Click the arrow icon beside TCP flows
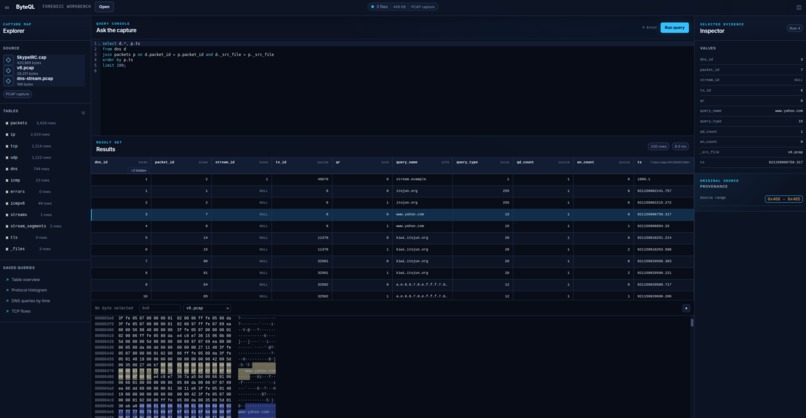Image resolution: width=806 pixels, height=418 pixels. click(x=7, y=311)
